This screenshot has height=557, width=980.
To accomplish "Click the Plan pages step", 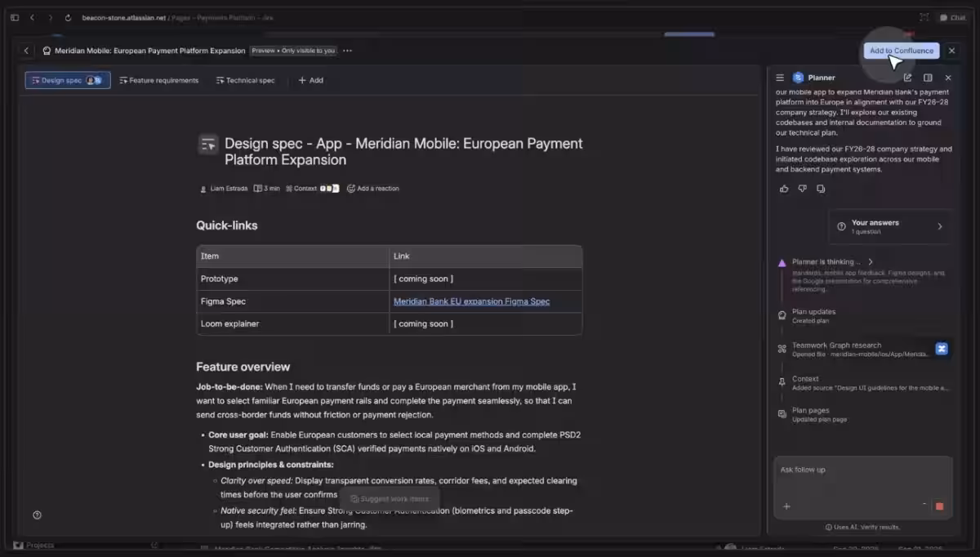I will pyautogui.click(x=864, y=415).
